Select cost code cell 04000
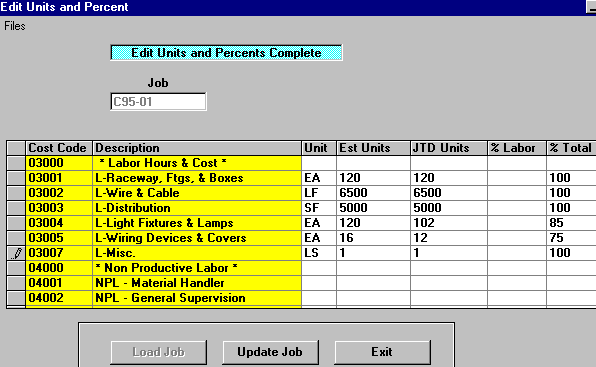Image resolution: width=596 pixels, height=367 pixels. [59, 268]
